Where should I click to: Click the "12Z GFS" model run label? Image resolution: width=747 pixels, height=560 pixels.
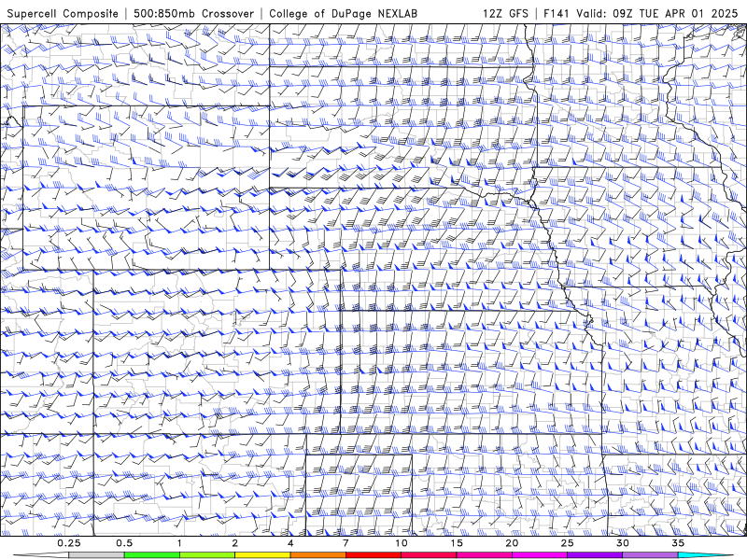tap(505, 13)
